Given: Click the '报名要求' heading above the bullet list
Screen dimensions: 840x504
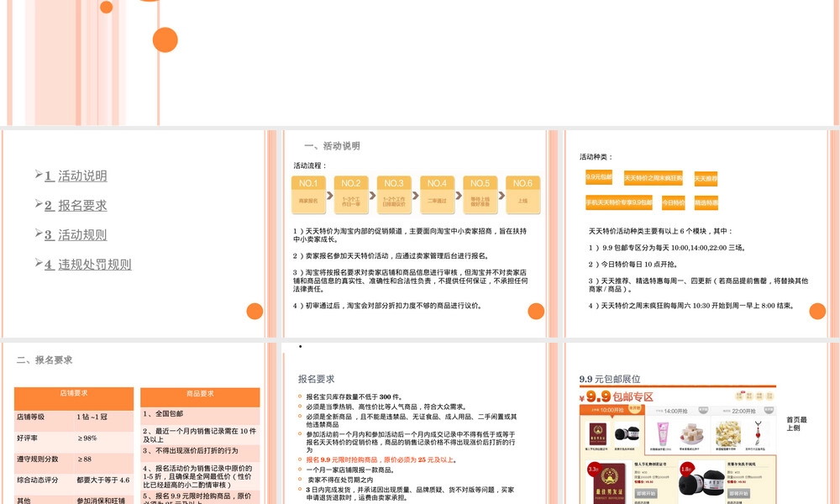Looking at the screenshot, I should (x=316, y=379).
